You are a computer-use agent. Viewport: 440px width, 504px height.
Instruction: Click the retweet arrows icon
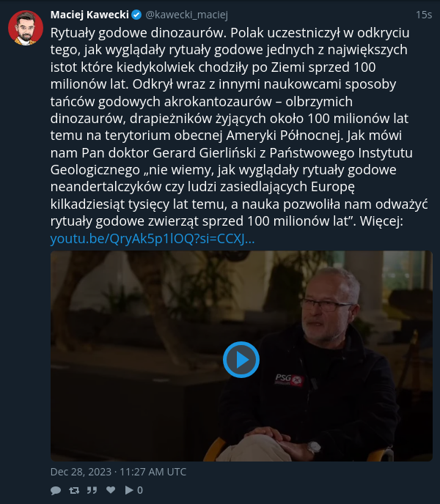pyautogui.click(x=74, y=490)
